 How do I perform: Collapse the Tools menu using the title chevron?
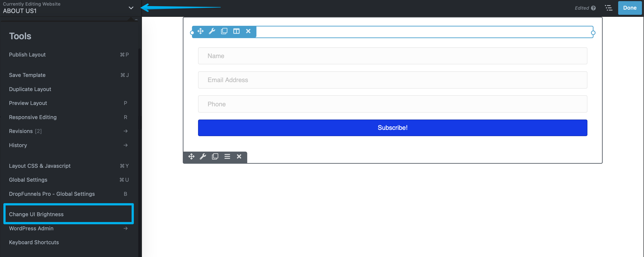(131, 8)
